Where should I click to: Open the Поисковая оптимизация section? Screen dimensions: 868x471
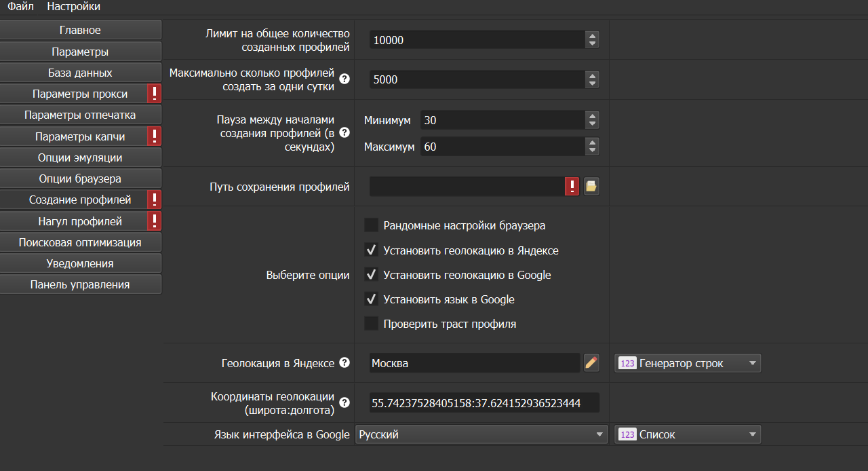(x=80, y=242)
